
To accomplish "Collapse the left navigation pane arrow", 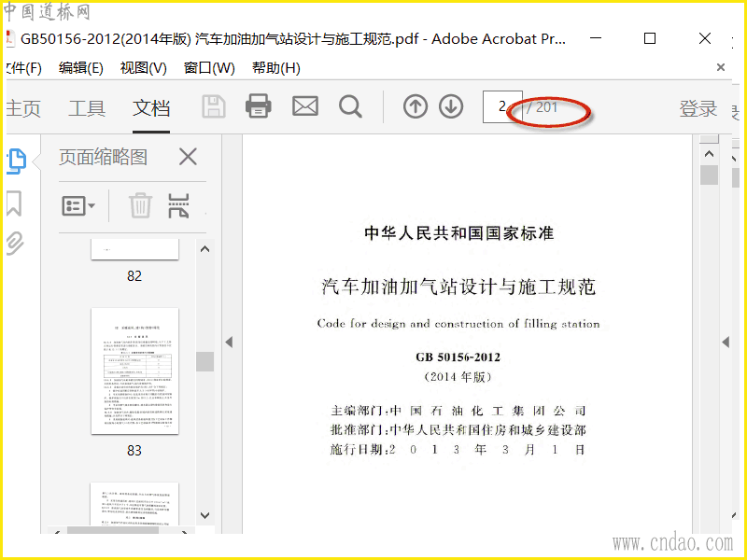I will 229,342.
